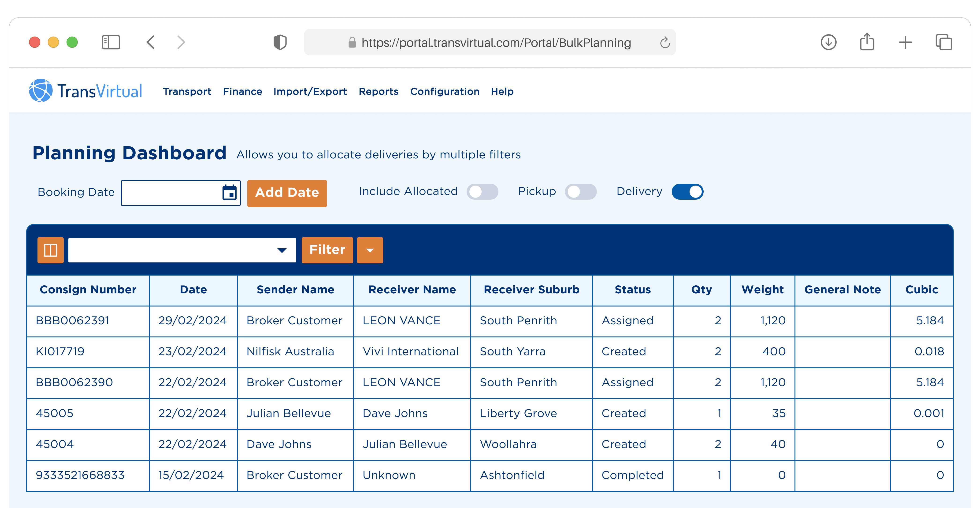Click the privacy shield icon
The image size is (980, 508).
280,42
